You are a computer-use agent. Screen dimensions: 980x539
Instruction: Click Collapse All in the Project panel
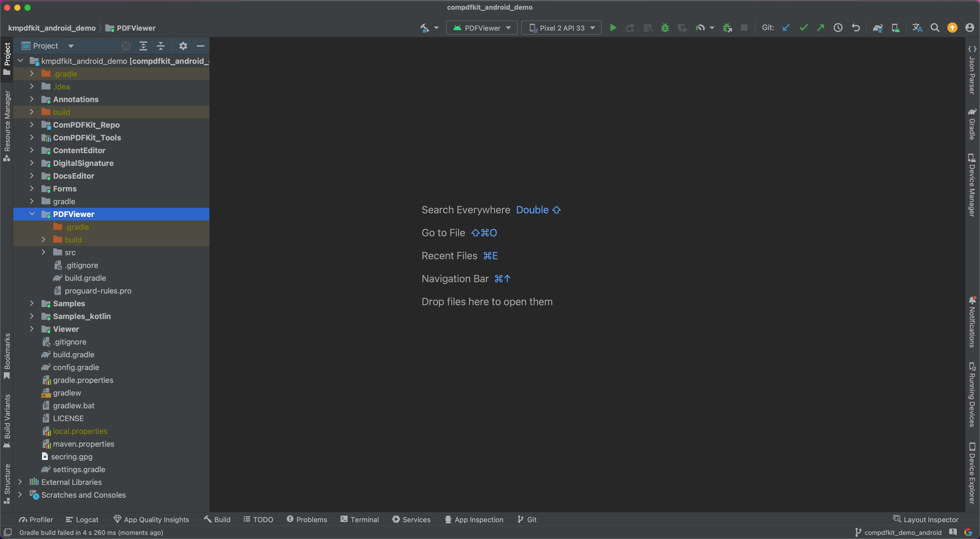point(161,46)
